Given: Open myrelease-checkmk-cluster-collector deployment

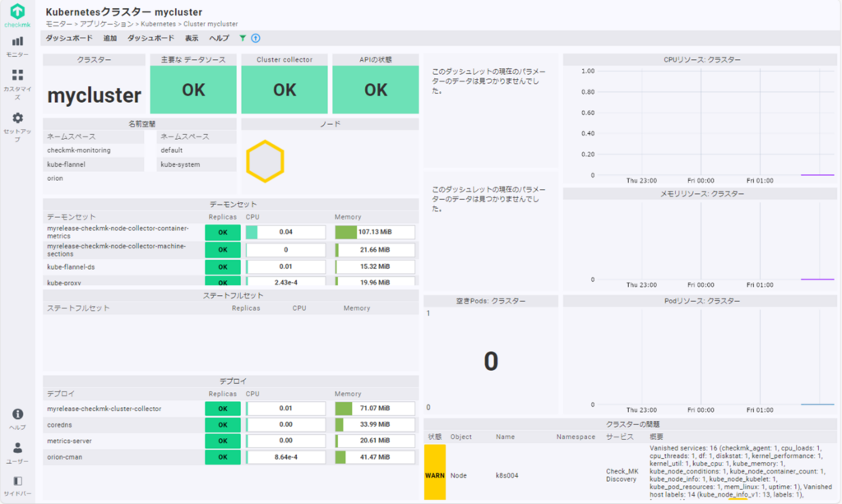Looking at the screenshot, I should tap(104, 409).
